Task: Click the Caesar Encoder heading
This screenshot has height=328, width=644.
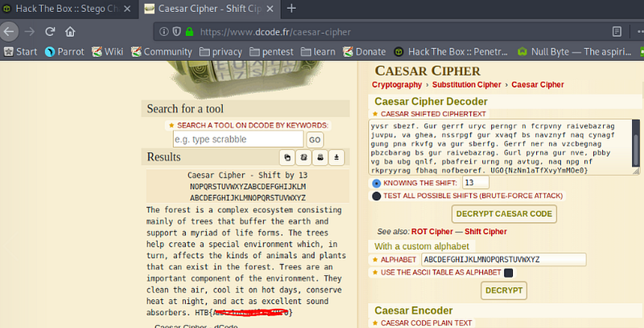Action: click(x=414, y=310)
